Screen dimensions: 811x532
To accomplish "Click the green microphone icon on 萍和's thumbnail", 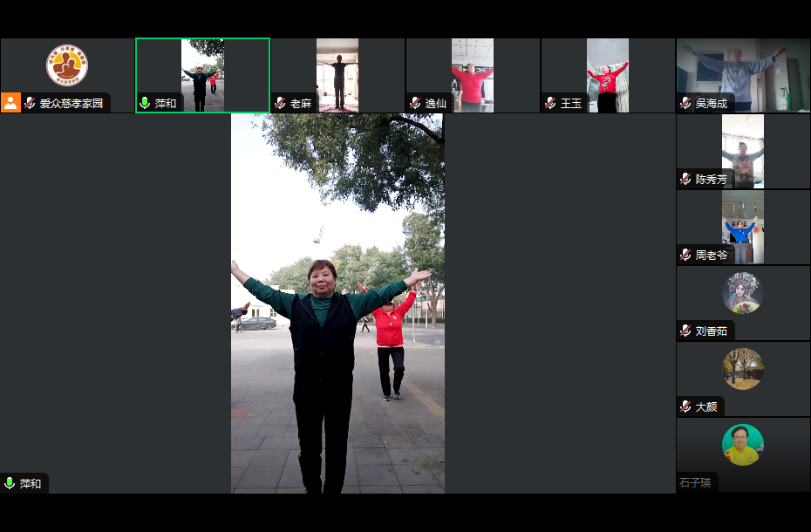I will (x=145, y=103).
